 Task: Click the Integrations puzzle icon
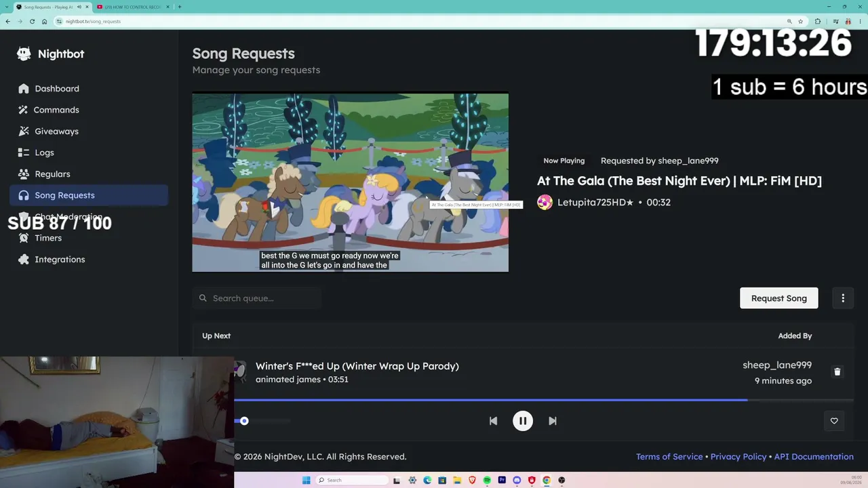tap(24, 260)
